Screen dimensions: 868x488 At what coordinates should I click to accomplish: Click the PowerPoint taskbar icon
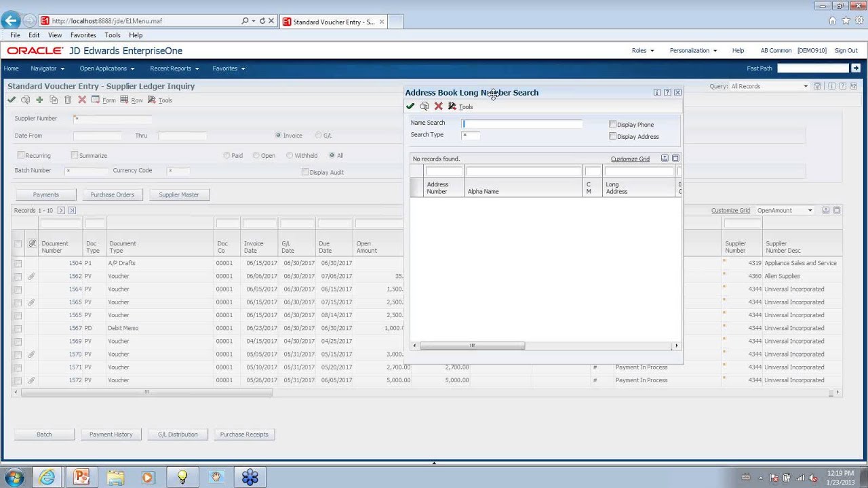pyautogui.click(x=81, y=477)
